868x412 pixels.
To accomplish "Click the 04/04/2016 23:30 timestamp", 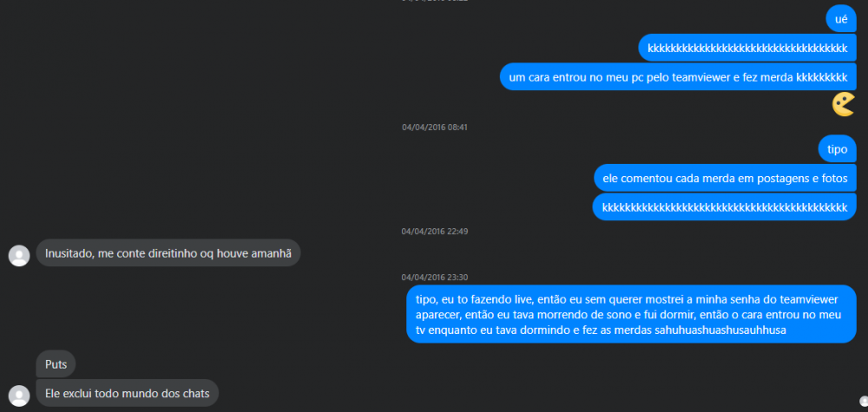I will 435,277.
